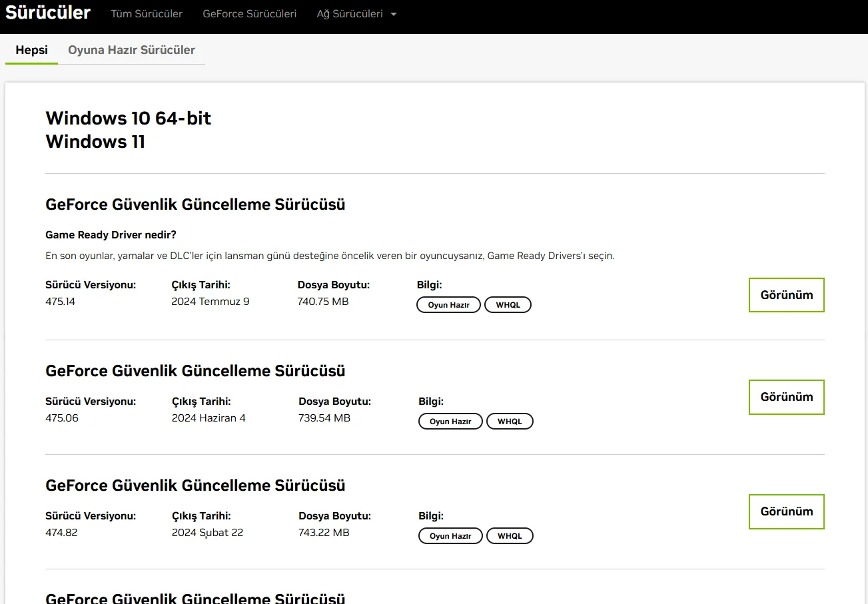
Task: Click the Oyun Hazır badge for 475.14
Action: (x=448, y=305)
